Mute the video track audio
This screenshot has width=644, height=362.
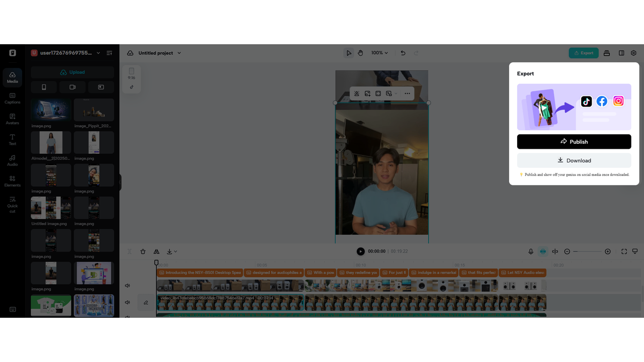click(127, 302)
